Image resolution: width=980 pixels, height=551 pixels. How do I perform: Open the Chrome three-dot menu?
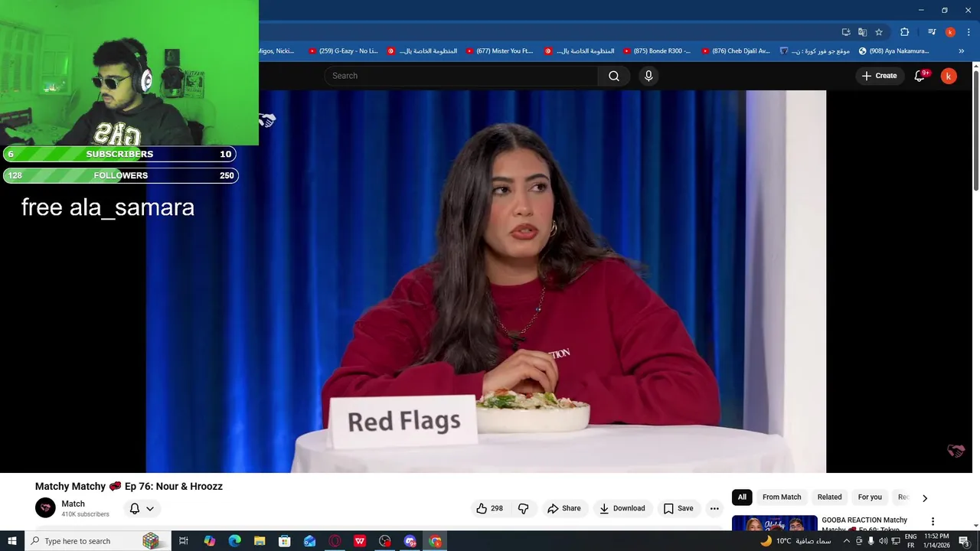tap(969, 32)
